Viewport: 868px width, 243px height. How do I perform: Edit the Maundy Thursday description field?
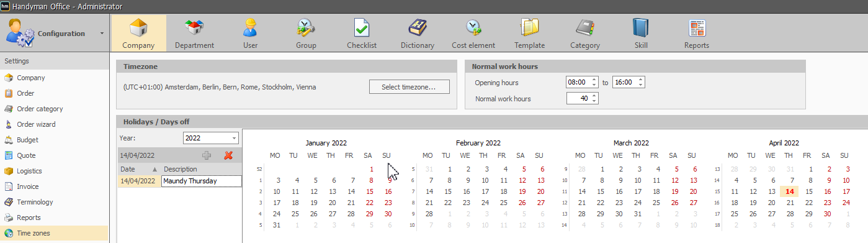pos(201,181)
